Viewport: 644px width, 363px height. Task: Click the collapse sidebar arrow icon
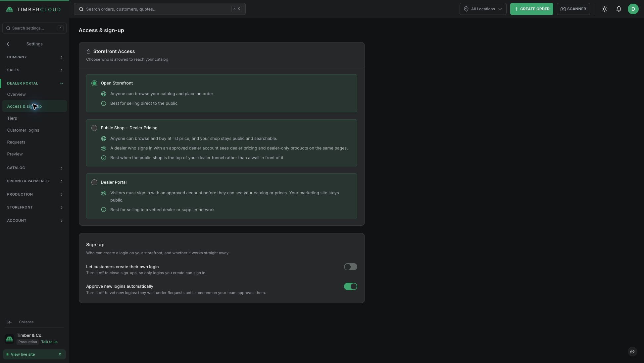10,322
